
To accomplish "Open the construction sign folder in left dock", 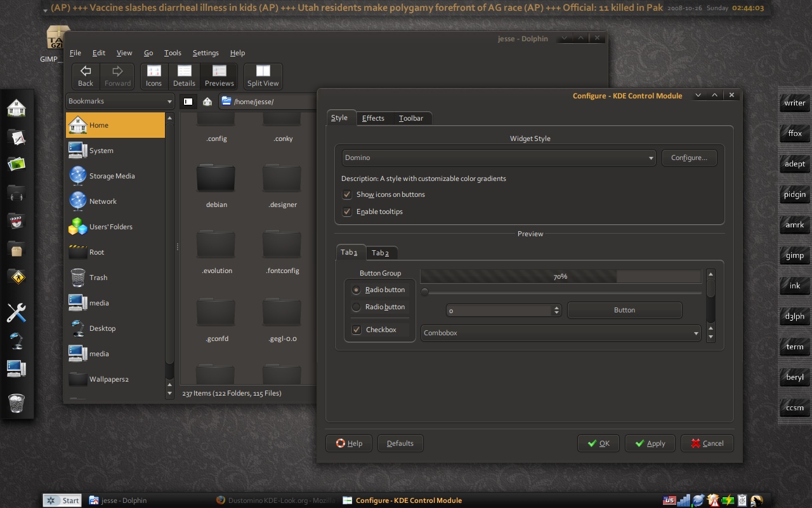I will coord(16,276).
